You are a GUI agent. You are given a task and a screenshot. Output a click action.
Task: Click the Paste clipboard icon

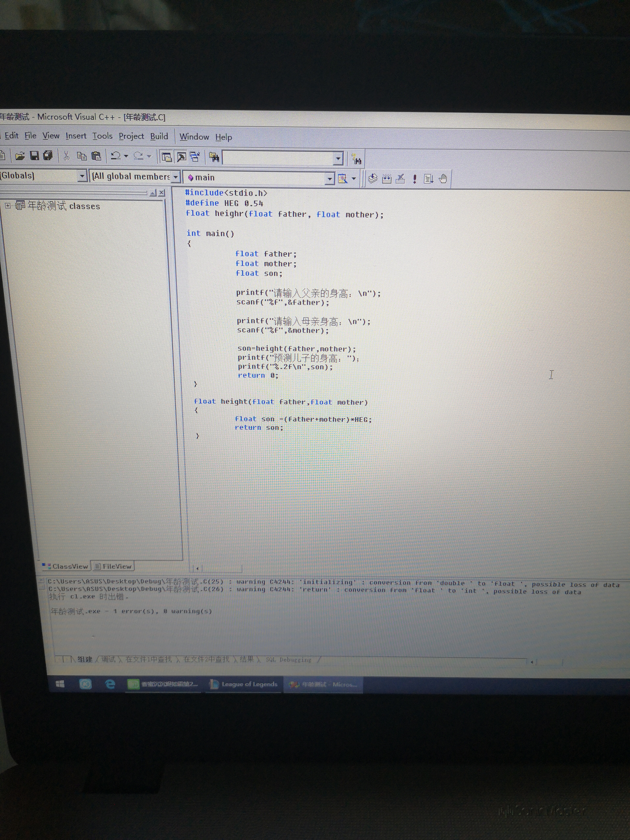pyautogui.click(x=96, y=156)
